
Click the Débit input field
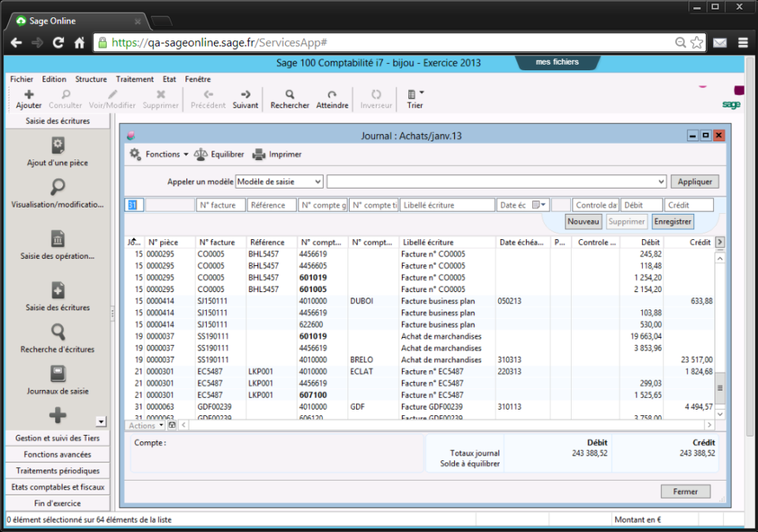[x=641, y=205]
